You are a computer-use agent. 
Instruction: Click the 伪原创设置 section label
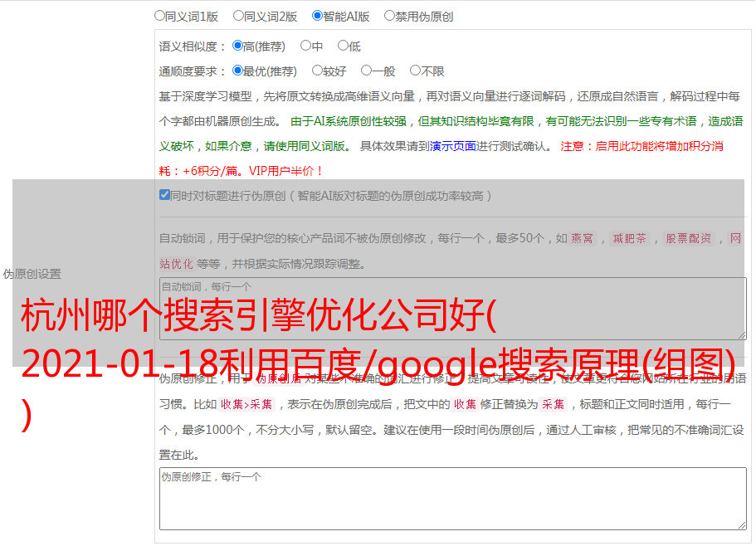32,274
